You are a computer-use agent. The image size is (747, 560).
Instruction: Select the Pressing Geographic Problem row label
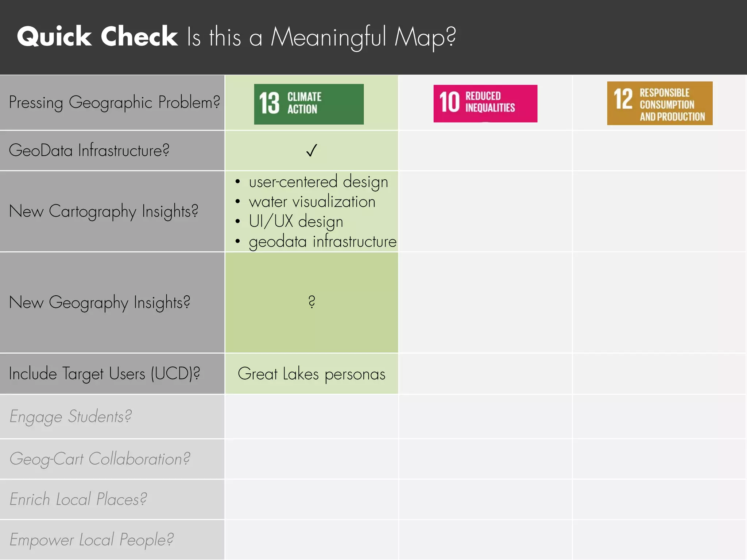pos(114,102)
